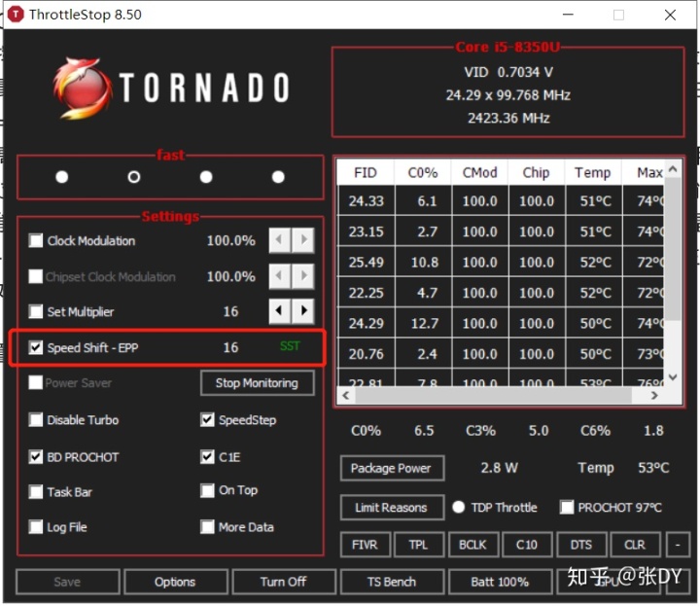Enable the Set Multiplier checkbox
Viewport: 700px width, 606px height.
pyautogui.click(x=36, y=311)
